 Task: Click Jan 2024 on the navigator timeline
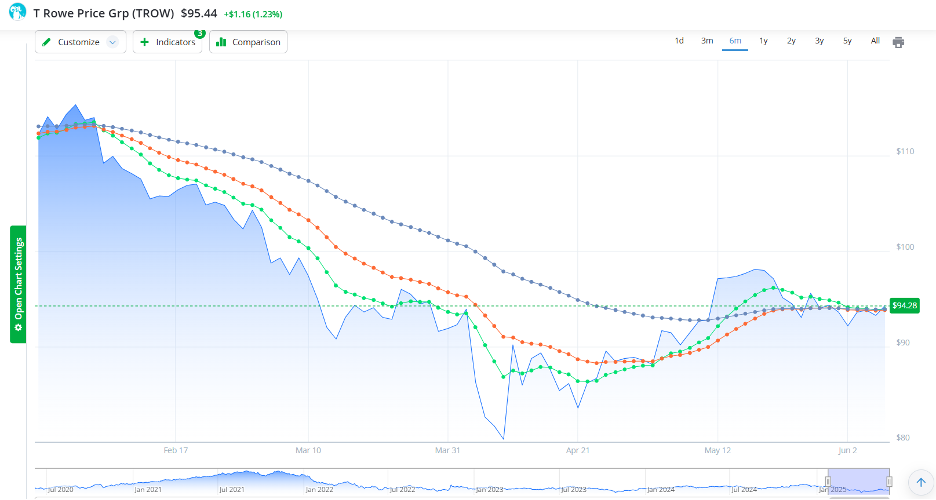pos(661,489)
